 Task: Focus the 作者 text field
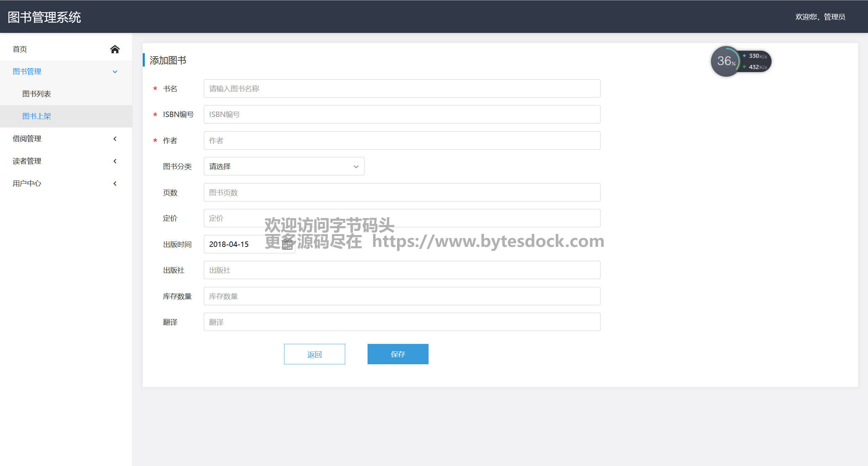coord(402,140)
